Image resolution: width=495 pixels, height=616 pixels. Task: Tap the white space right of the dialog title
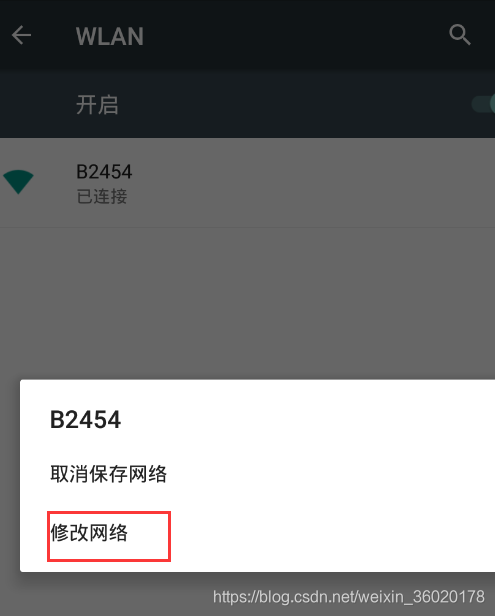tap(306, 420)
